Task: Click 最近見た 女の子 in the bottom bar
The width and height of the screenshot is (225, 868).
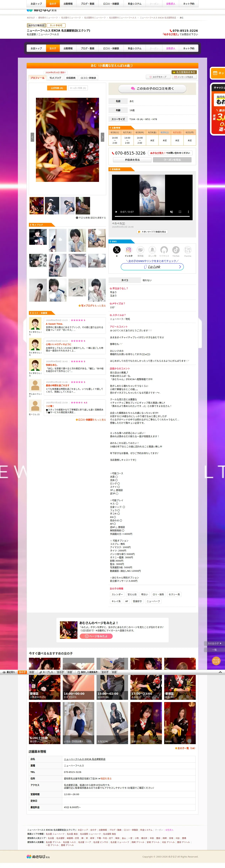Action: click(22, 672)
